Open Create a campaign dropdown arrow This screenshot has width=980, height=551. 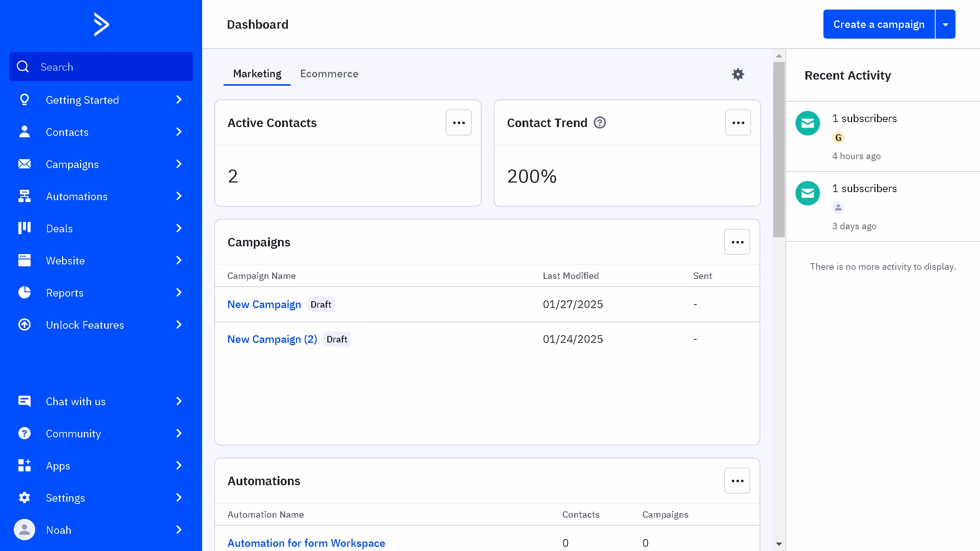click(945, 24)
